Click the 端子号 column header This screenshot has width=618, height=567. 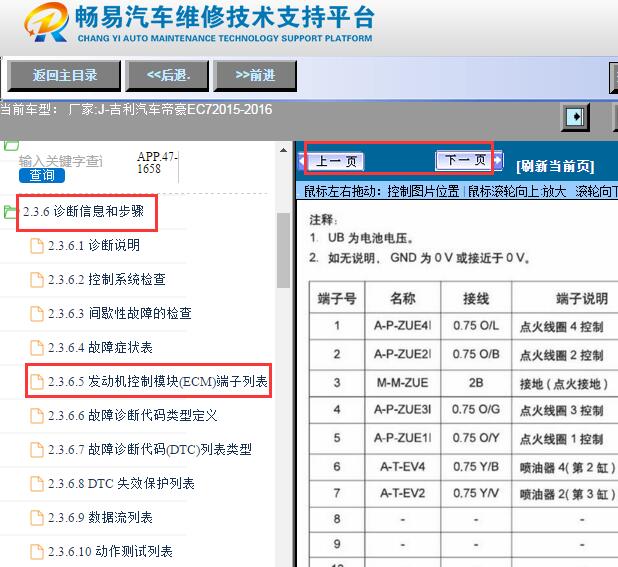click(337, 298)
